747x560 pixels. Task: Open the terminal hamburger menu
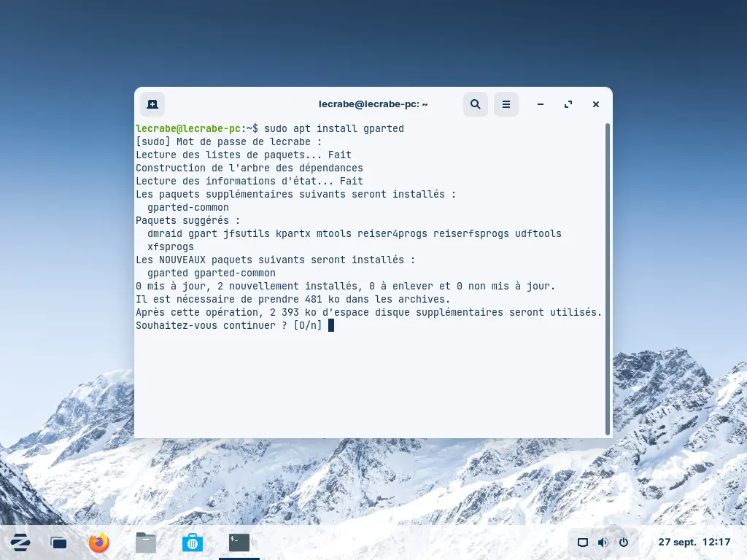(506, 104)
